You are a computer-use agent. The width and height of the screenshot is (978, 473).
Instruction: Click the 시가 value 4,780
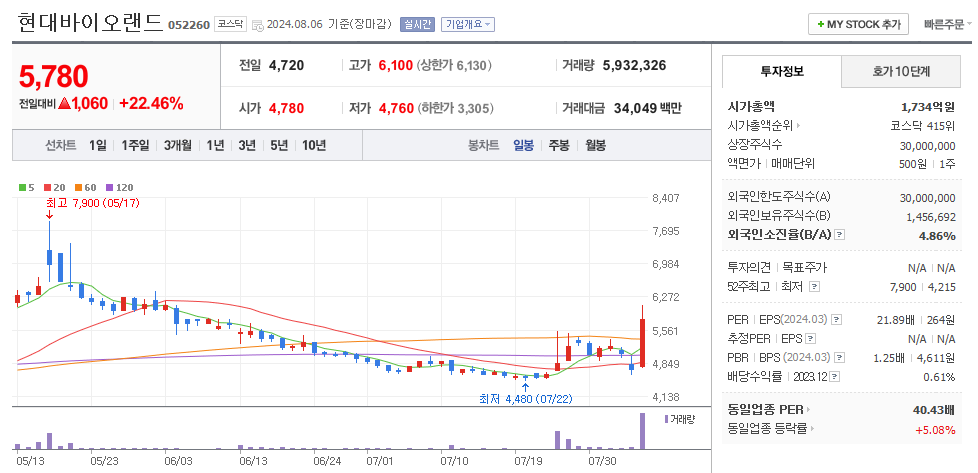tap(286, 108)
